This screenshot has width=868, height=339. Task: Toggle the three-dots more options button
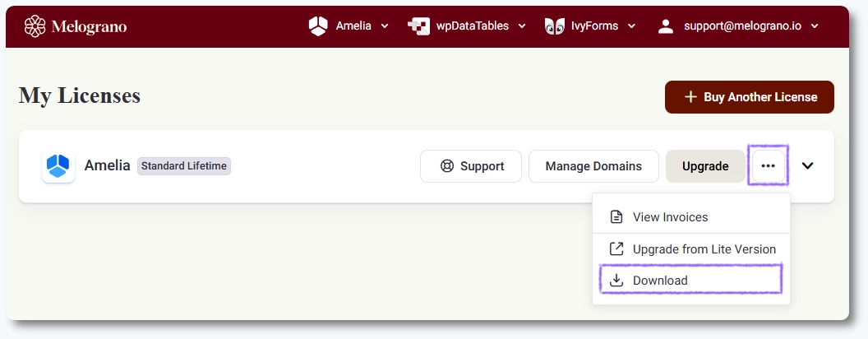[x=768, y=166]
